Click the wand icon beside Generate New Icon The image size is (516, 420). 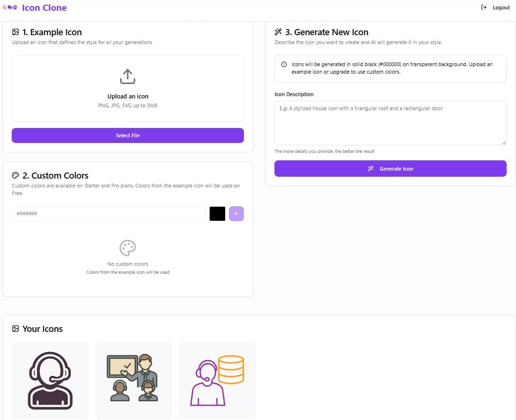click(278, 32)
